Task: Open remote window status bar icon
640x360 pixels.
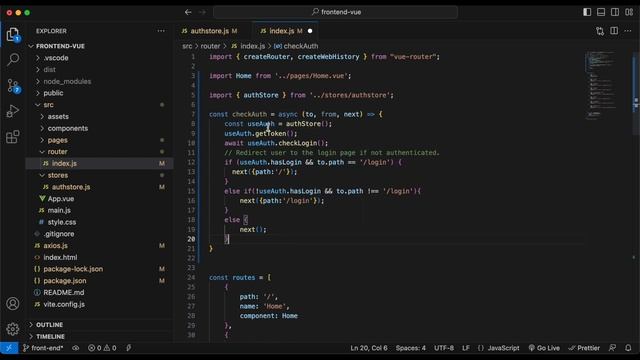Action: [9, 348]
